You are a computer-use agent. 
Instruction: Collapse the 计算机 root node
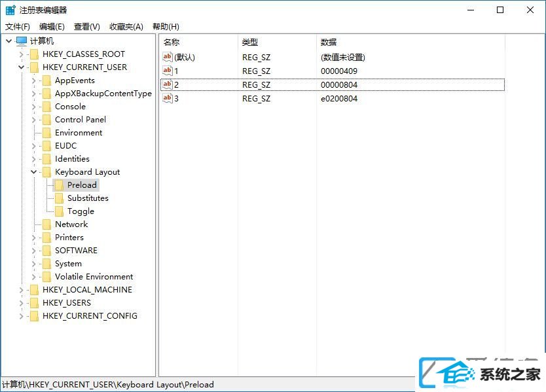pos(9,41)
